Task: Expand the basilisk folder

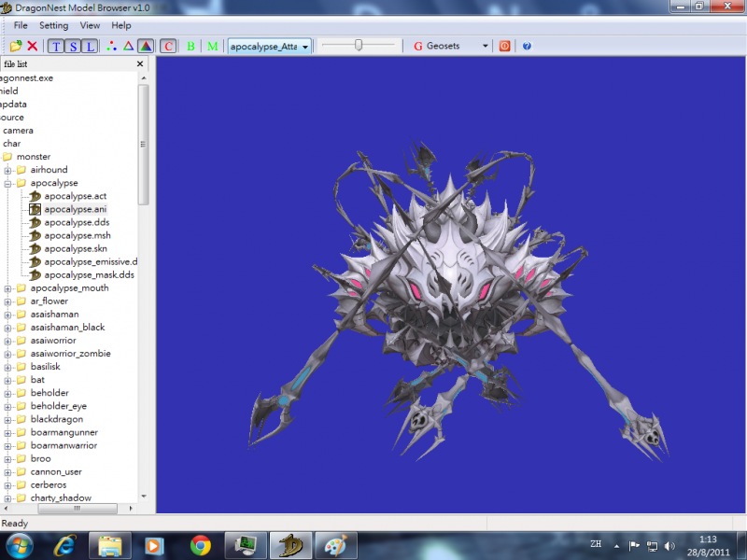Action: (x=7, y=368)
